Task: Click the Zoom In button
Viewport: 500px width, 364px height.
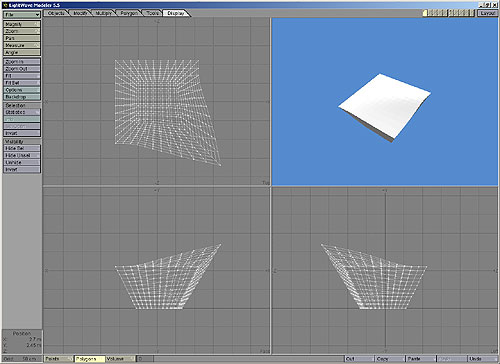Action: tap(22, 62)
